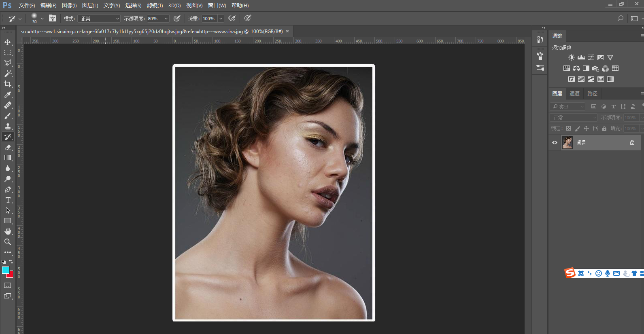Open the search icon in options bar

(x=621, y=18)
